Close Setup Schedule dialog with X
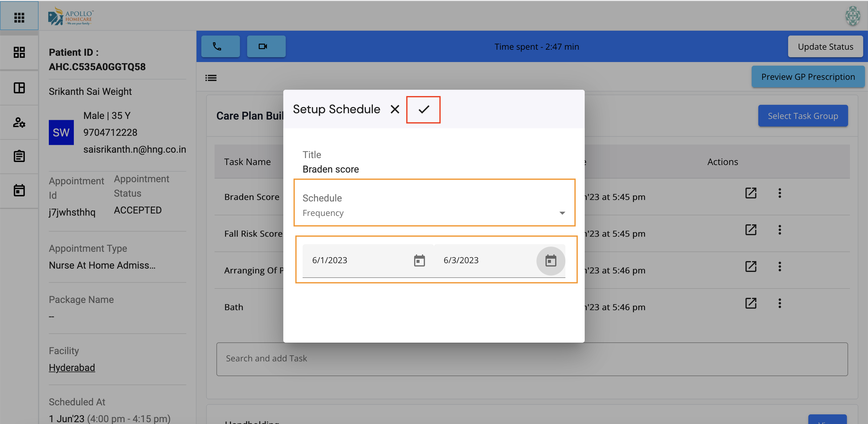This screenshot has width=868, height=424. (x=395, y=109)
